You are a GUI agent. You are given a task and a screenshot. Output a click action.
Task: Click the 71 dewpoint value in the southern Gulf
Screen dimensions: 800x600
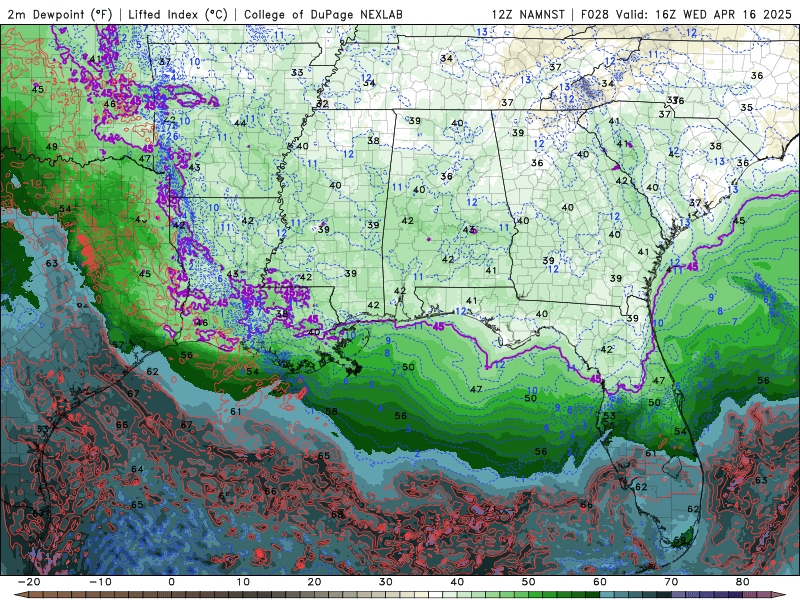[x=490, y=509]
